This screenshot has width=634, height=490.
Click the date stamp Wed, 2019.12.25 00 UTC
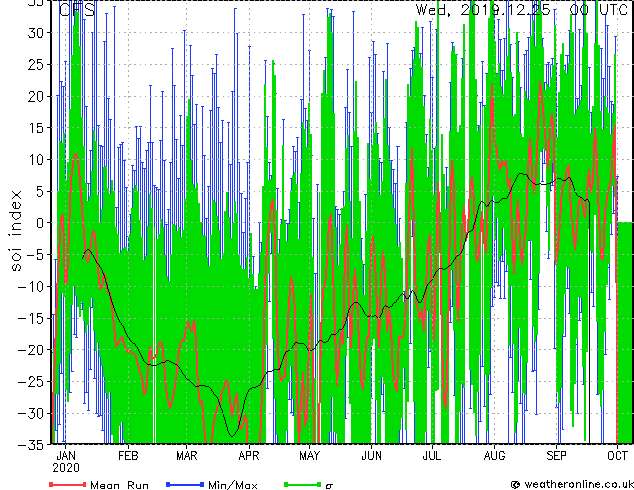click(x=522, y=10)
